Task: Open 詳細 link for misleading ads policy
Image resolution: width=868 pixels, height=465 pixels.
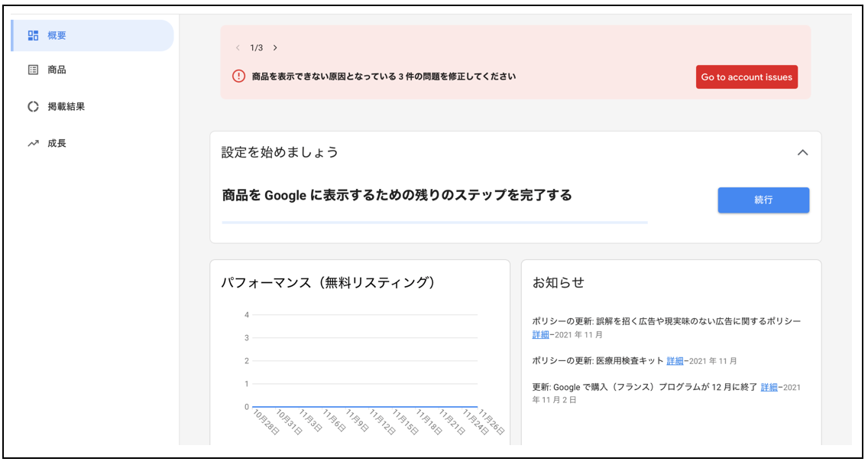Action: coord(540,335)
